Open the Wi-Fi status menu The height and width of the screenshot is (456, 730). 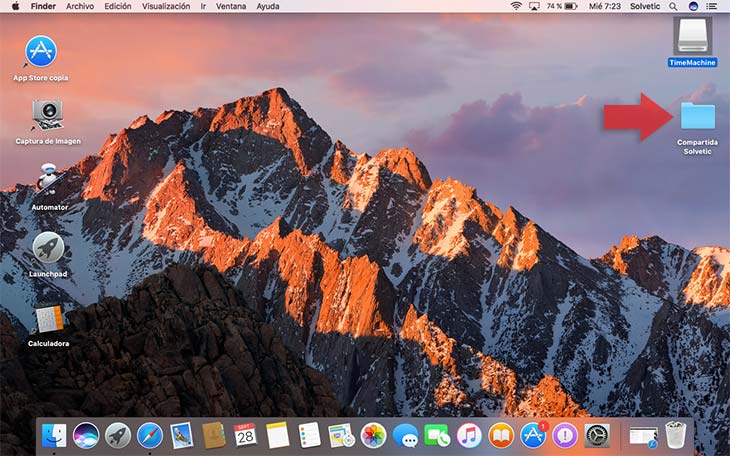[x=516, y=6]
